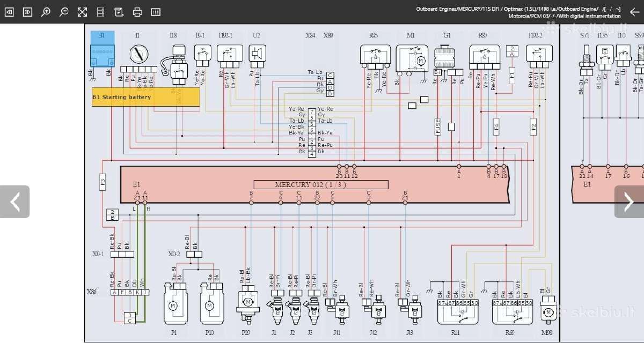
Task: Open the scroll-shaped notes icon
Action: click(119, 12)
